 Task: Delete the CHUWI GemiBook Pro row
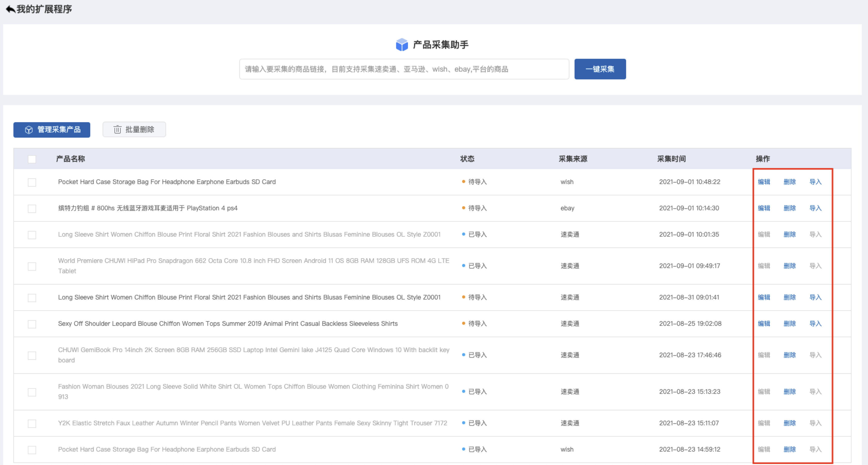coord(790,355)
